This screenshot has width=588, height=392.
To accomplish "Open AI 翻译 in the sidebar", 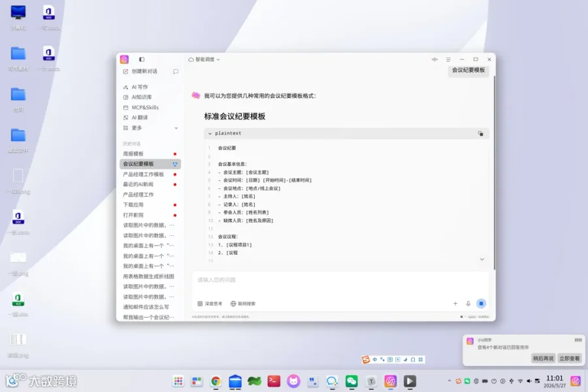I will coord(135,118).
